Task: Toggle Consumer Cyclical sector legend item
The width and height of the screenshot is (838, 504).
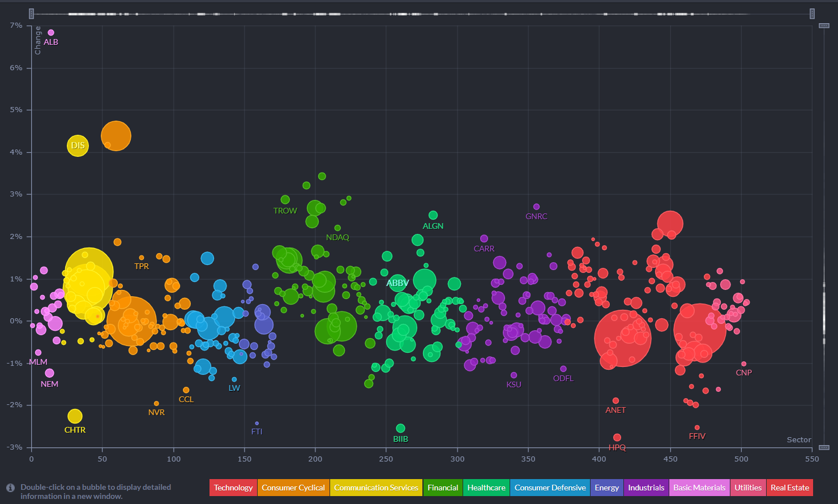Action: (293, 488)
